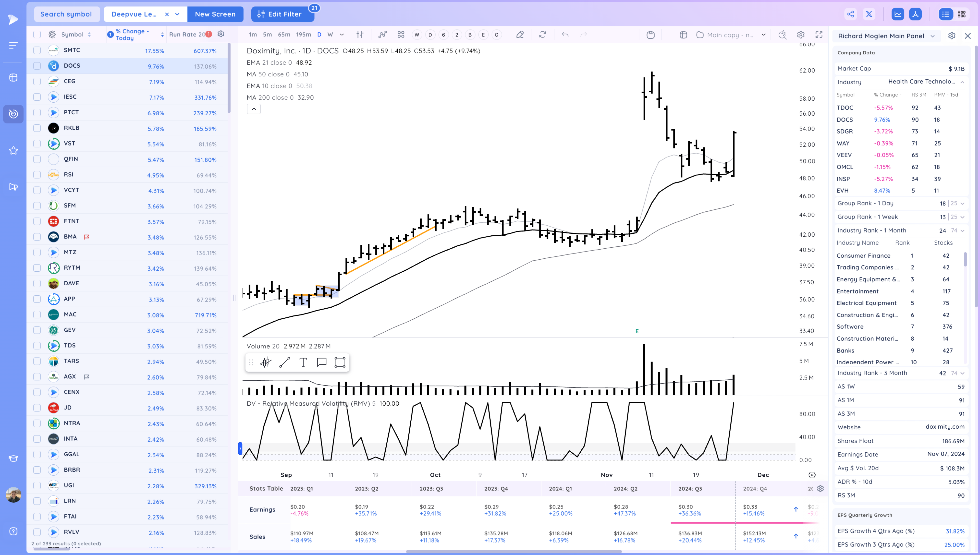Open the watchlist star icon in sidebar
980x555 pixels.
click(13, 151)
